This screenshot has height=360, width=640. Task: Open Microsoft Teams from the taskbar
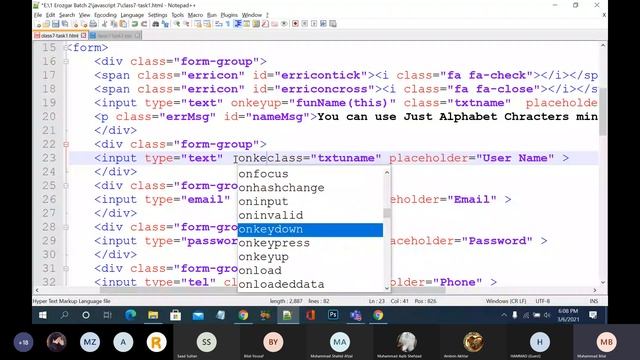[x=356, y=315]
